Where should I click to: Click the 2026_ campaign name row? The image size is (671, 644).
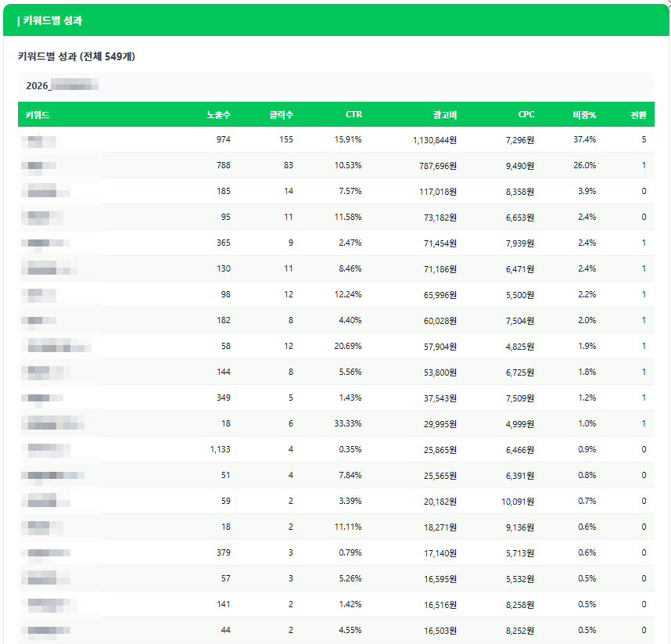coord(336,85)
